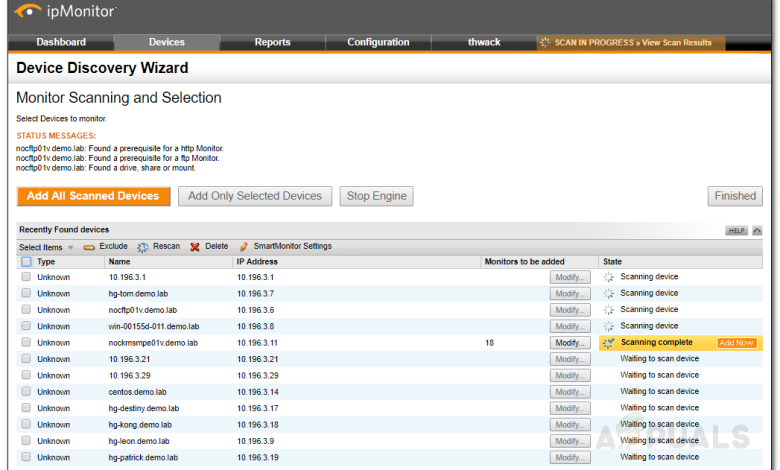Viewport: 780px width, 470px height.
Task: Click the IP address 10.196.3.14
Action: click(258, 392)
